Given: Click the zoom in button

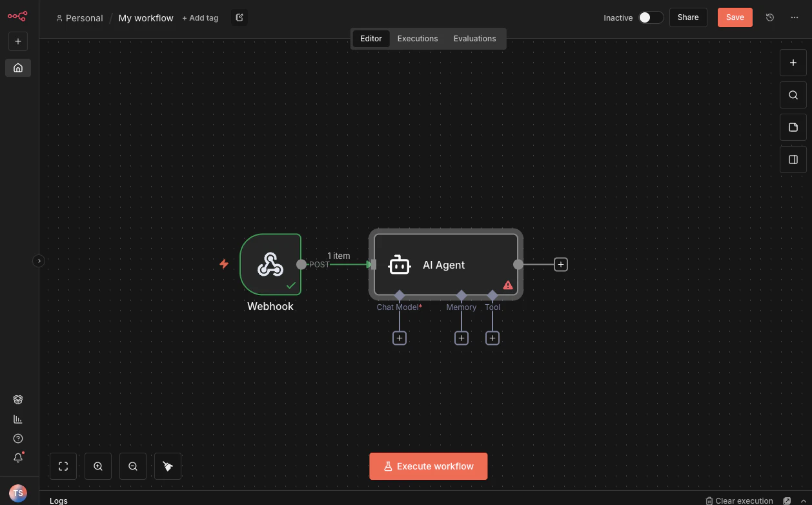Looking at the screenshot, I should pos(98,466).
